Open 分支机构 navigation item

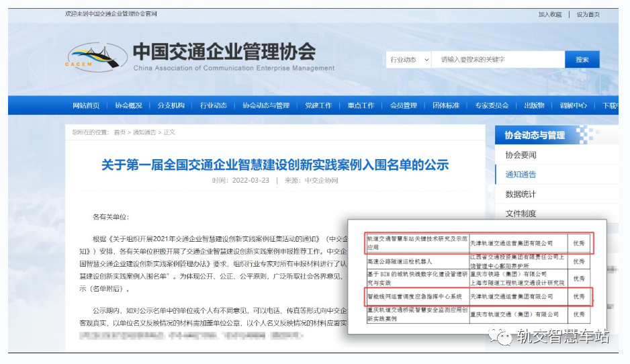tap(171, 105)
